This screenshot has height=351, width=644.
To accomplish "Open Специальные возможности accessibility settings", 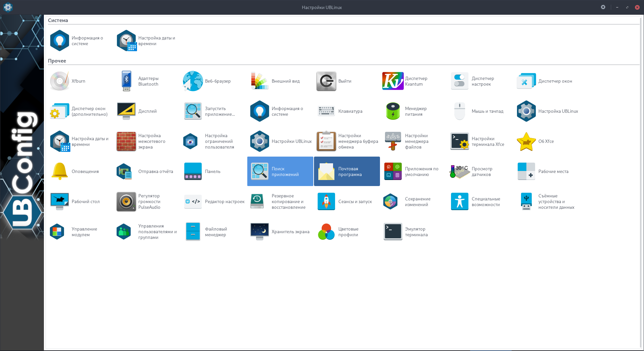I will (x=480, y=201).
